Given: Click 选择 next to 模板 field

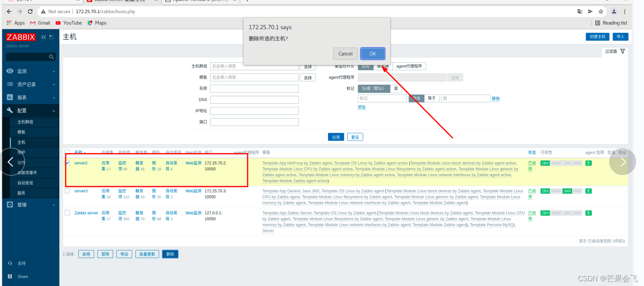Looking at the screenshot, I should 308,78.
